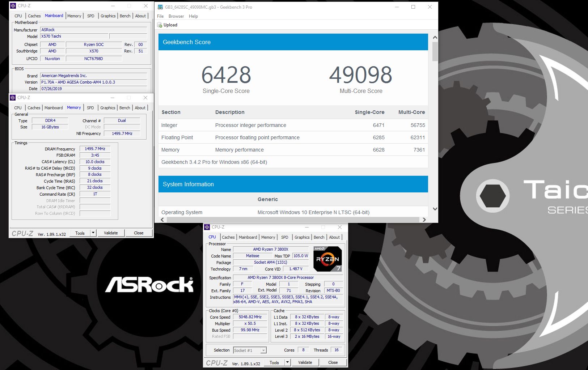Viewport: 588px width, 370px height.
Task: Click the Core Speed 5048.82 MHz field
Action: pos(250,317)
